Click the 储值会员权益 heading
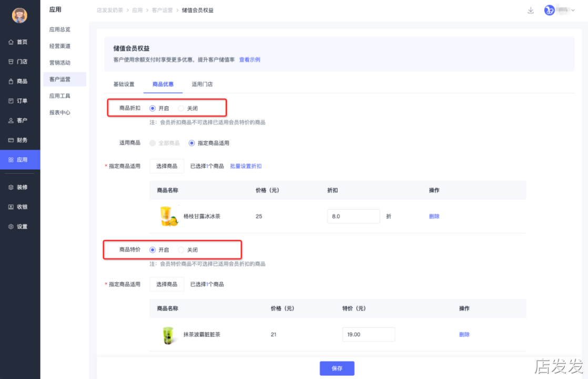Viewport: 588px width, 379px height. [131, 48]
